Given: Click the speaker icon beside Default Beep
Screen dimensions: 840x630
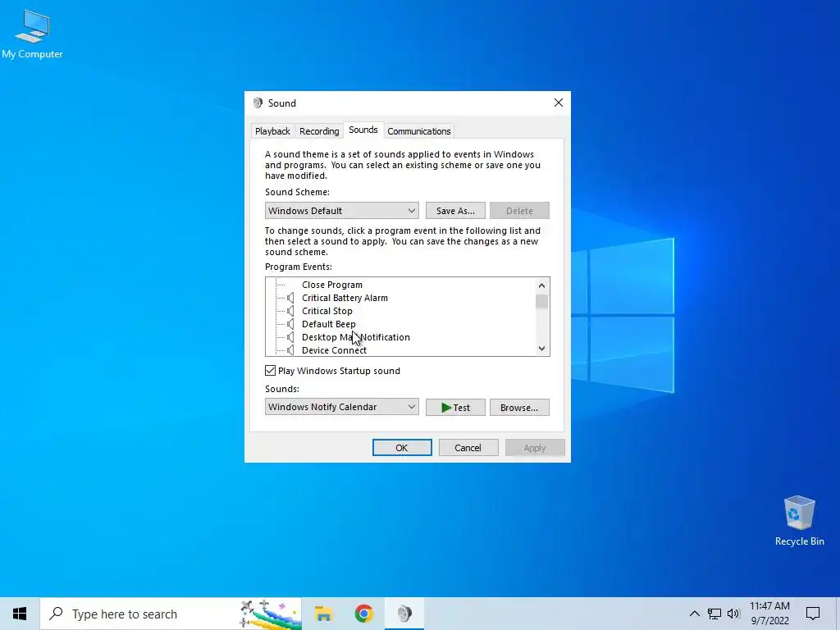Looking at the screenshot, I should coord(290,324).
